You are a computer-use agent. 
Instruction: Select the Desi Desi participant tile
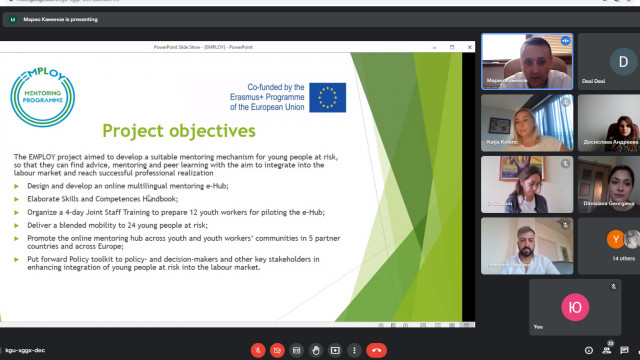pyautogui.click(x=609, y=62)
